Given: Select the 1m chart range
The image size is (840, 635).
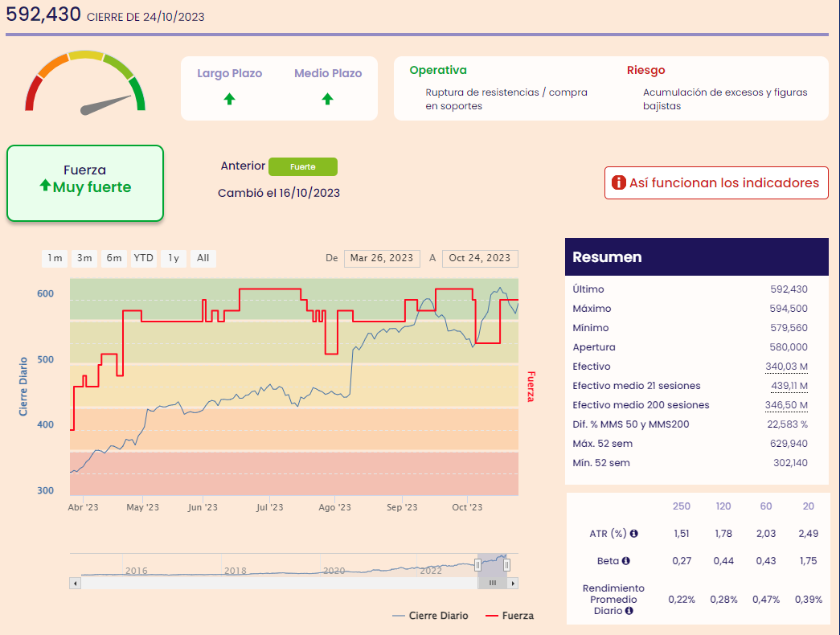Looking at the screenshot, I should (x=55, y=258).
